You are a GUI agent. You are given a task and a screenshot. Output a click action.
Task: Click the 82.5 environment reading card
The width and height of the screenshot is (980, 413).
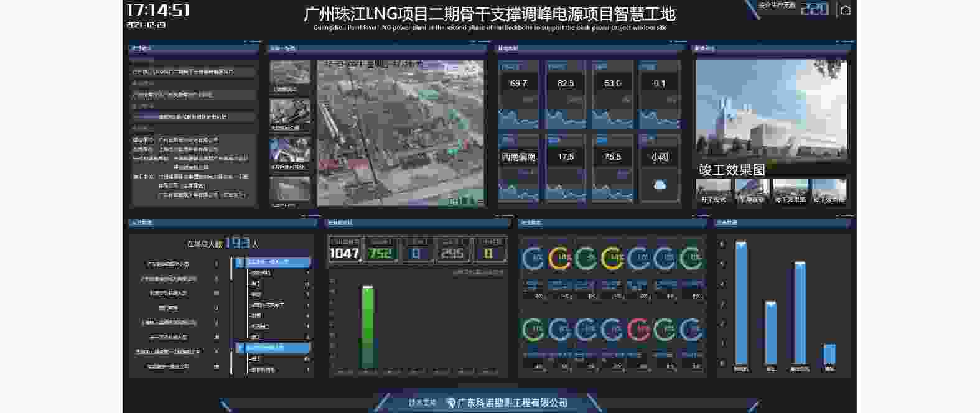click(565, 94)
